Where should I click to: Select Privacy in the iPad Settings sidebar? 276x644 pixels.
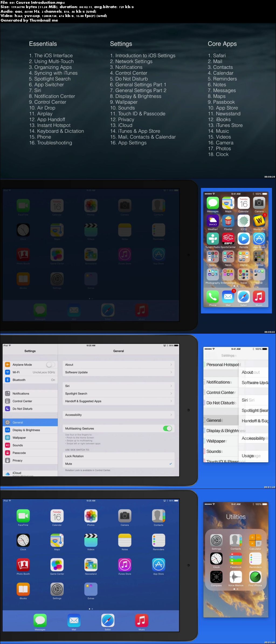(30, 460)
